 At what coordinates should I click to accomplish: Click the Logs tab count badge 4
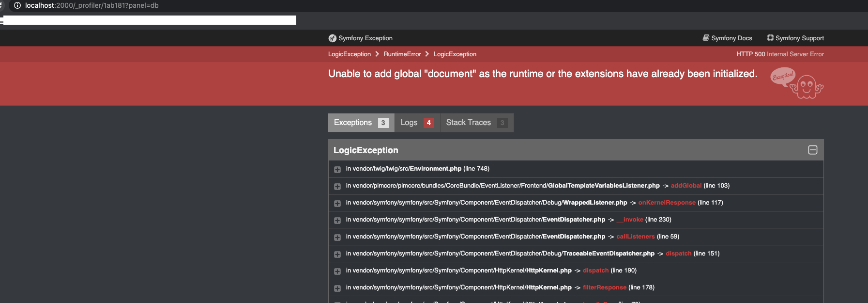pos(429,123)
